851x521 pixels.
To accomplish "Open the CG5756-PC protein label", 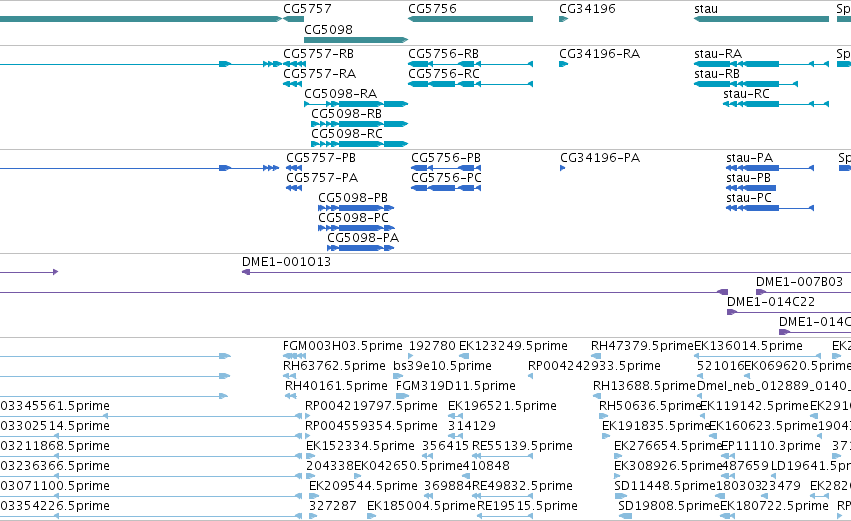I will tap(447, 178).
